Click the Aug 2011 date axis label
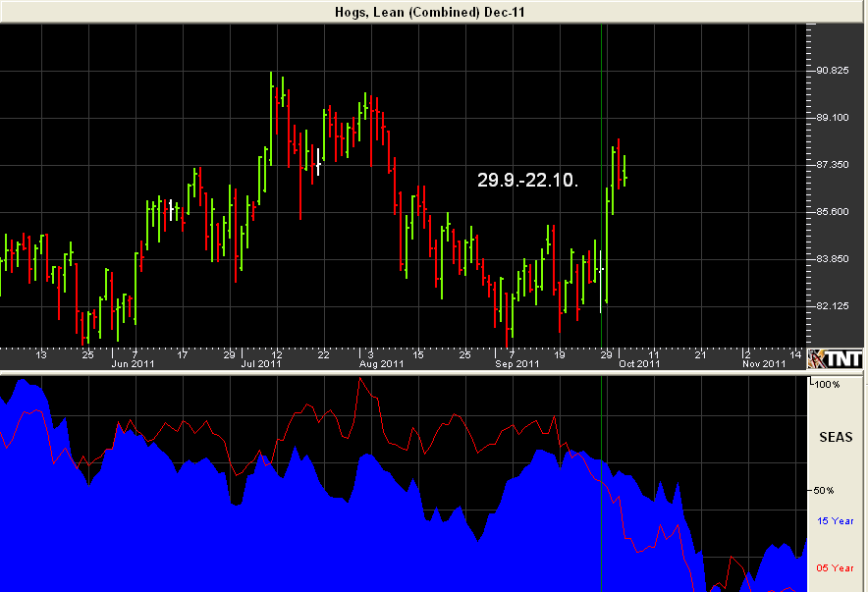The width and height of the screenshot is (868, 592). click(x=381, y=363)
